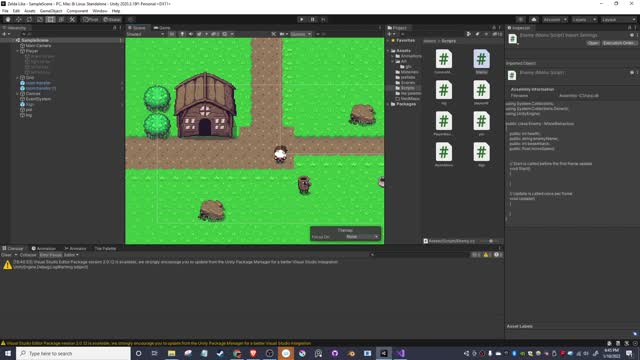Open the GameObject menu
This screenshot has height=360, width=640.
[x=51, y=11]
